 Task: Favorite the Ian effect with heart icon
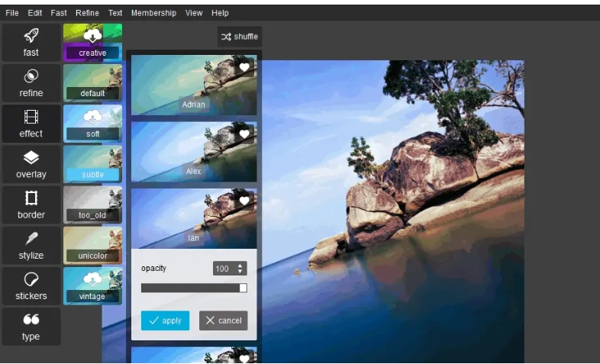pyautogui.click(x=244, y=201)
